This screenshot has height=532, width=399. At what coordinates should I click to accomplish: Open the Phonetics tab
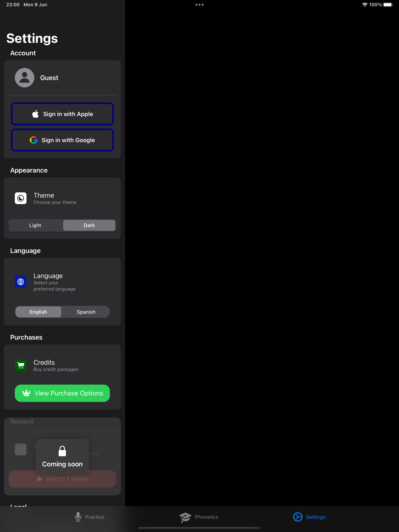tap(199, 517)
